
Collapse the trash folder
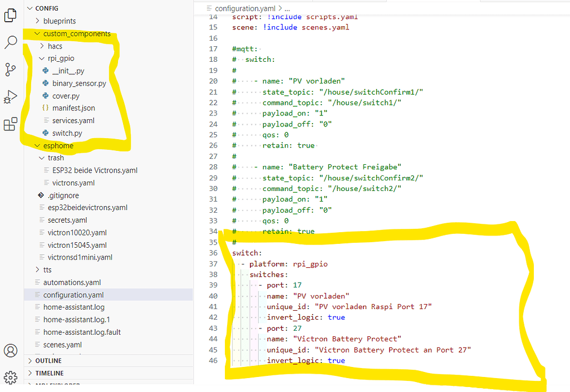point(42,158)
